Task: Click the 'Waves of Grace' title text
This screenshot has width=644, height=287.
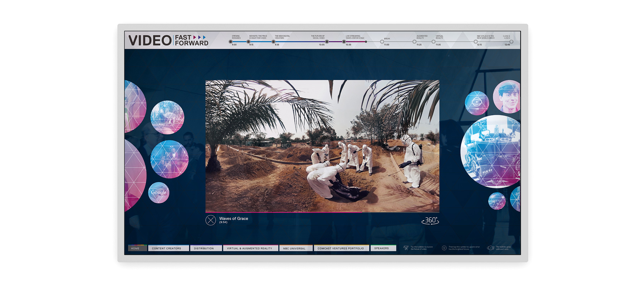Action: (234, 219)
